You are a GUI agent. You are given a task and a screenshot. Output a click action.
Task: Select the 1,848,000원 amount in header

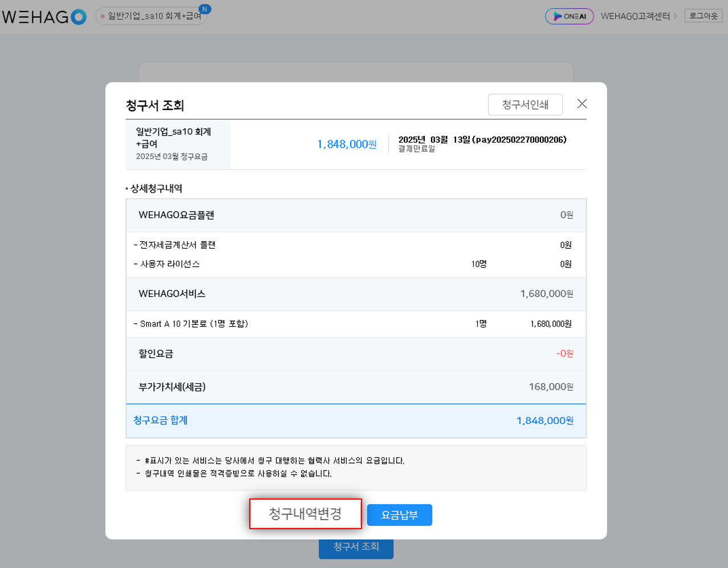point(347,144)
